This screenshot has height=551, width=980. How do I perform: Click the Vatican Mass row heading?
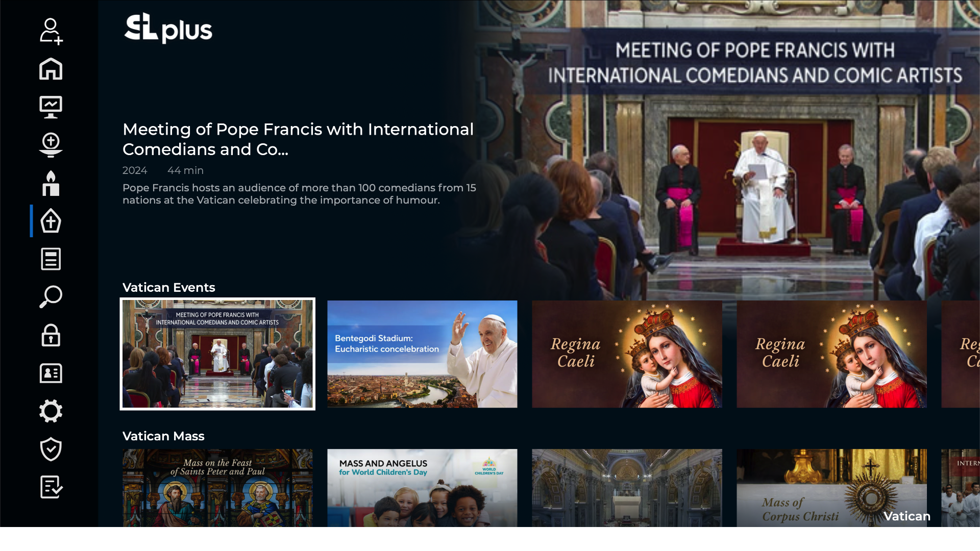pyautogui.click(x=163, y=436)
